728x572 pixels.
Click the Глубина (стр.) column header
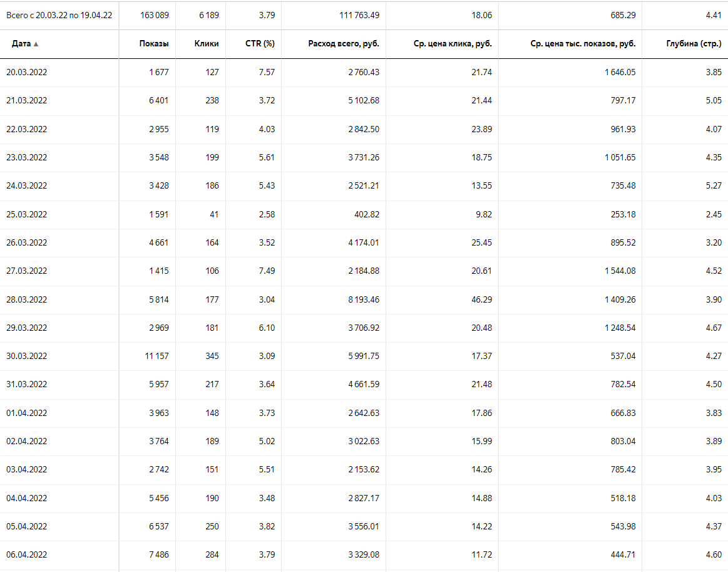(x=694, y=44)
